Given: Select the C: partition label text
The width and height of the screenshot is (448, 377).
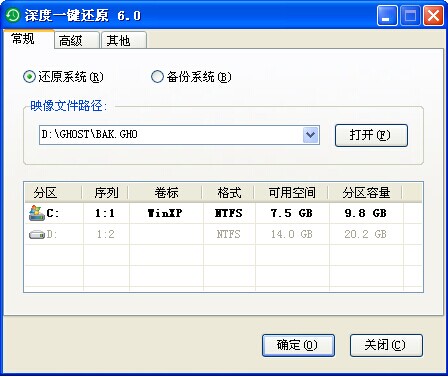Looking at the screenshot, I should click(53, 213).
